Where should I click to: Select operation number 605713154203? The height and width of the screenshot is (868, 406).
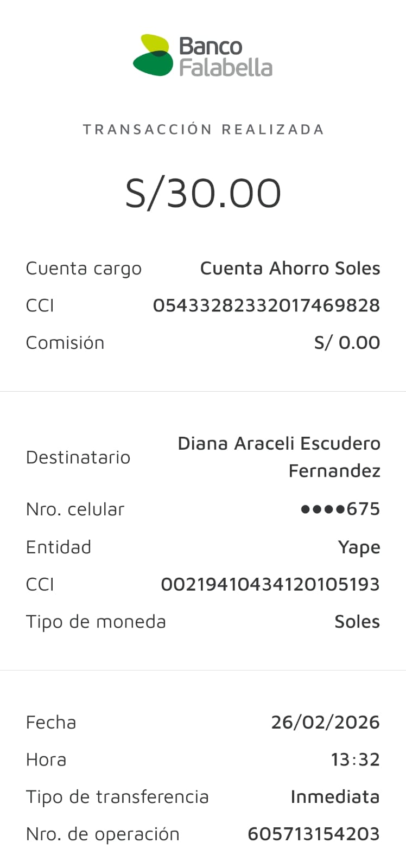click(313, 834)
